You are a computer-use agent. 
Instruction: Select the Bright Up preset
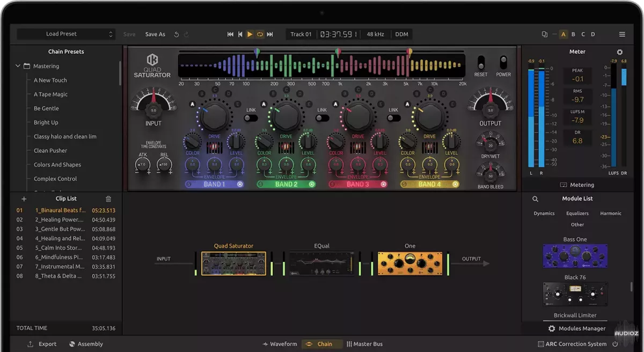click(x=46, y=122)
